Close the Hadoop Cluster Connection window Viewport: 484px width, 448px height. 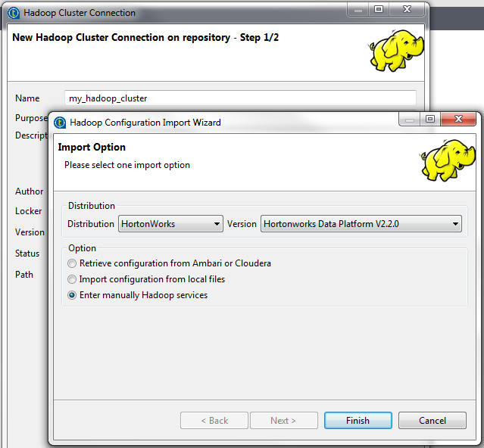(407, 10)
